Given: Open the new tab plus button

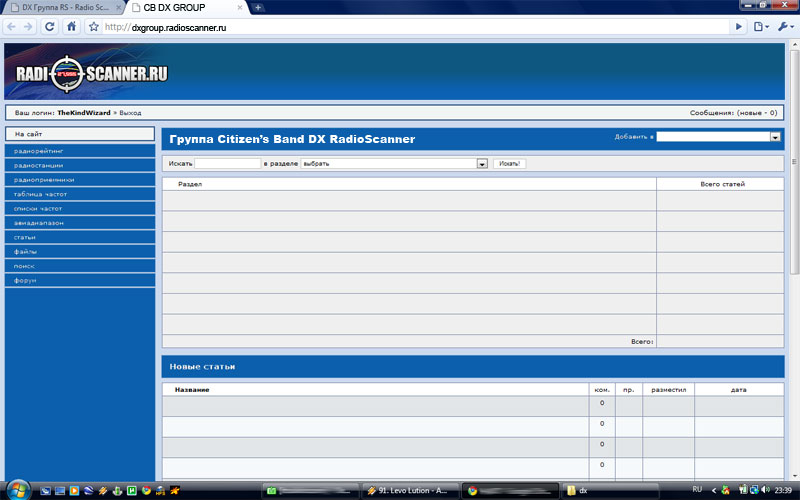Looking at the screenshot, I should [258, 7].
